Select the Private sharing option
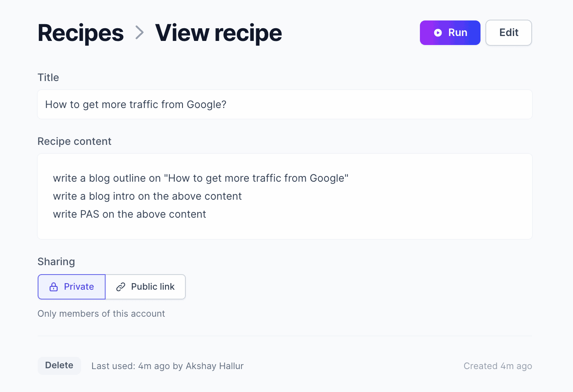The height and width of the screenshot is (392, 573). (72, 287)
